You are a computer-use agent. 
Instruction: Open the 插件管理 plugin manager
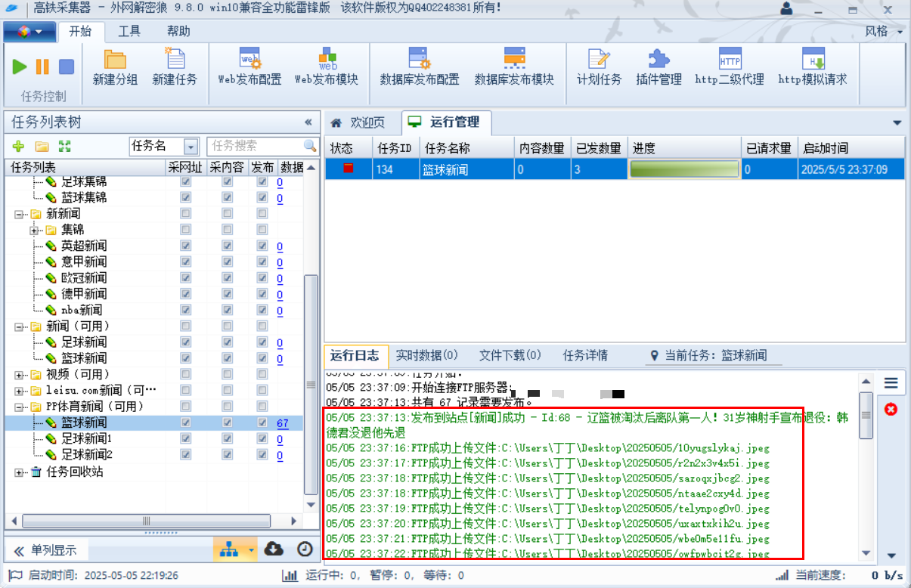[x=658, y=66]
